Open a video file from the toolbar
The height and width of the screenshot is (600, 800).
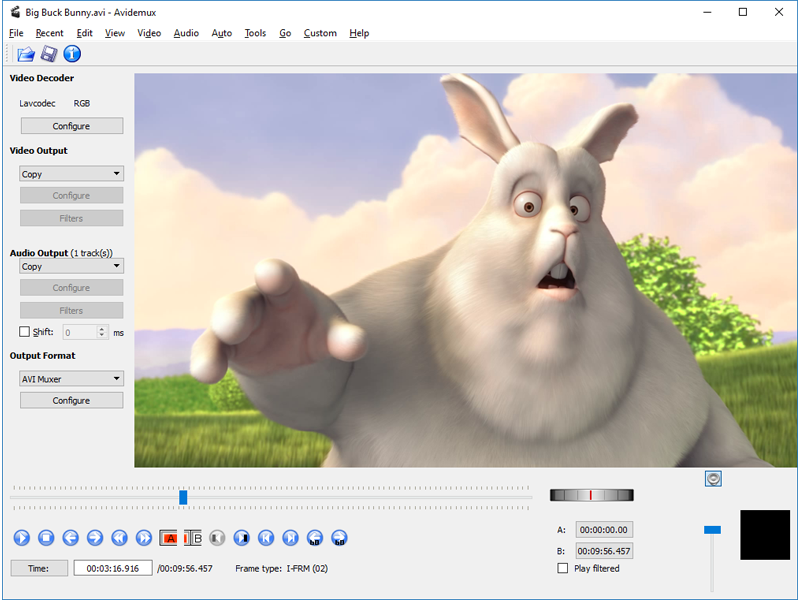click(x=25, y=54)
